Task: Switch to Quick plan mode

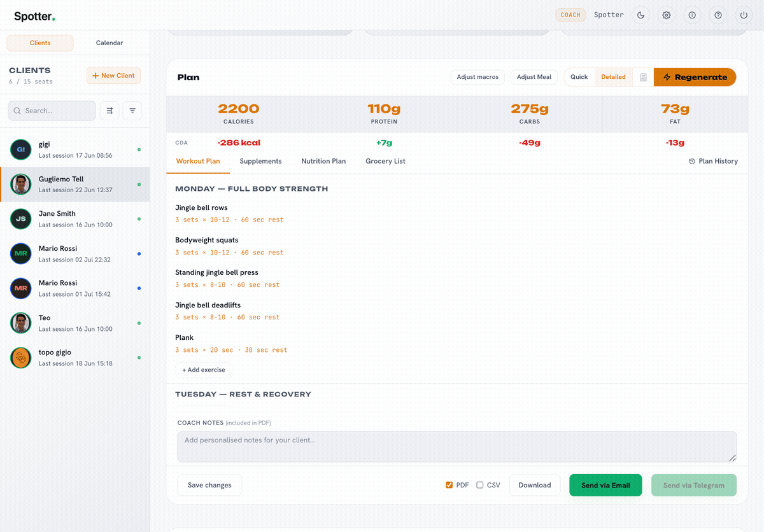Action: point(579,77)
